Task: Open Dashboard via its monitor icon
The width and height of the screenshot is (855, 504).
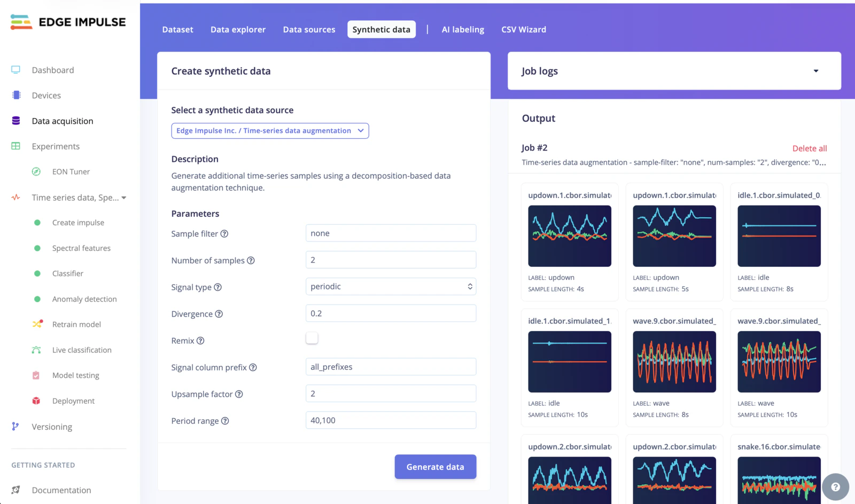Action: (x=16, y=70)
